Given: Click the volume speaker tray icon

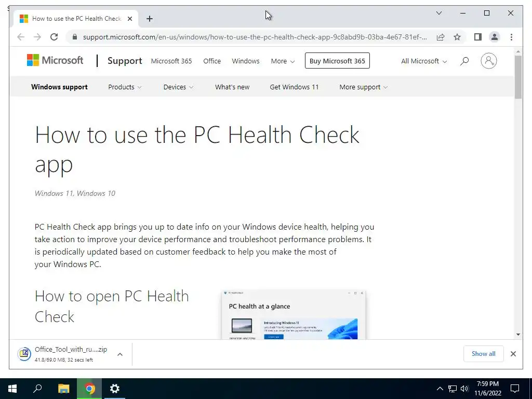Looking at the screenshot, I should [x=464, y=389].
